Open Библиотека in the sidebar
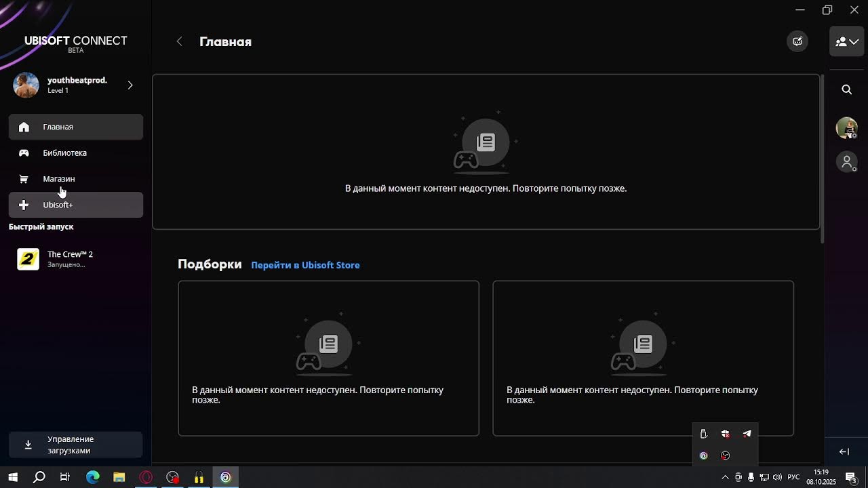 tap(75, 152)
